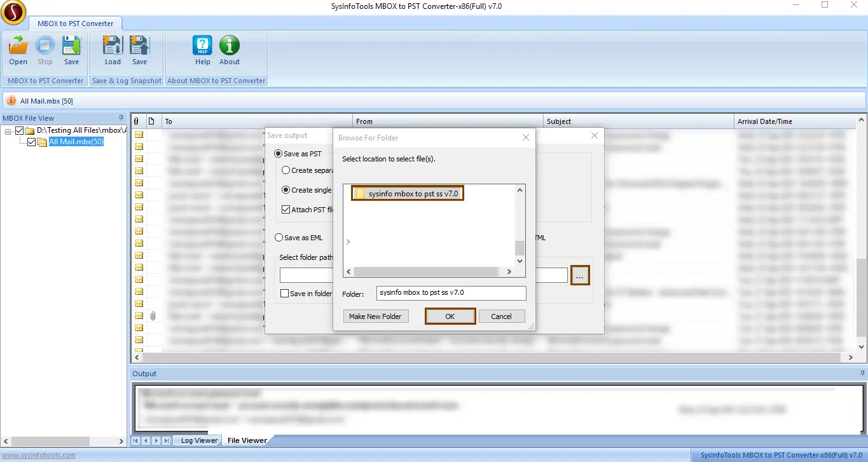Uncheck the D:\Testing All Files tree checkbox
868x462 pixels.
(x=19, y=130)
